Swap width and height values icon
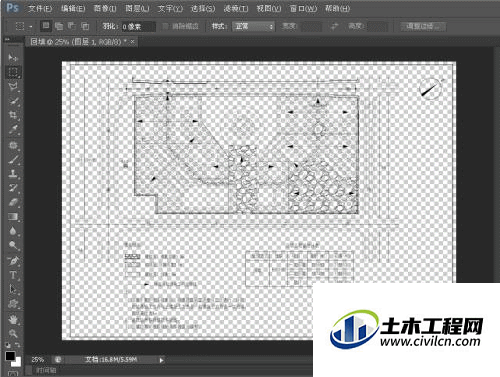This screenshot has height=377, width=500. [334, 26]
